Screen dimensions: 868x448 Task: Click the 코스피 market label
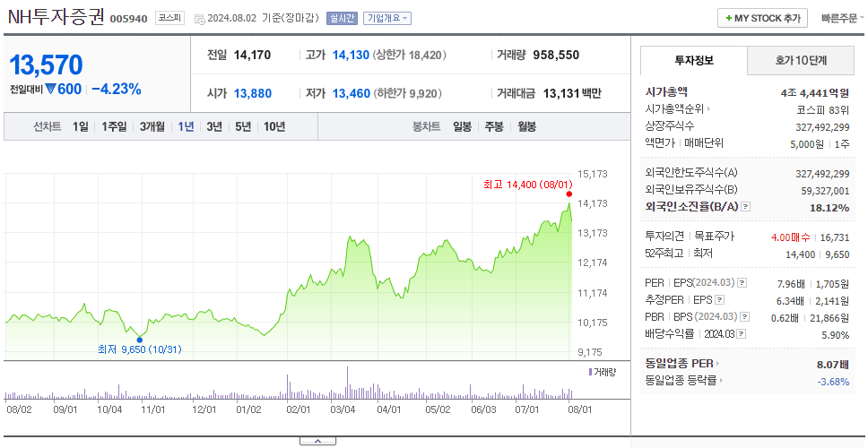tap(169, 18)
